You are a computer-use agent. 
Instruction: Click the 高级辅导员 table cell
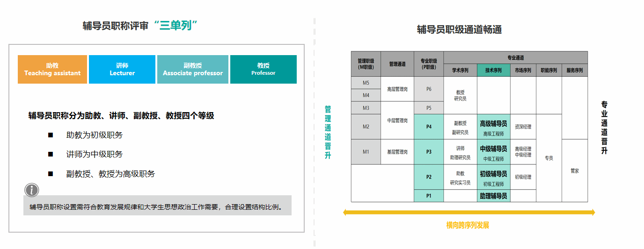coord(493,127)
